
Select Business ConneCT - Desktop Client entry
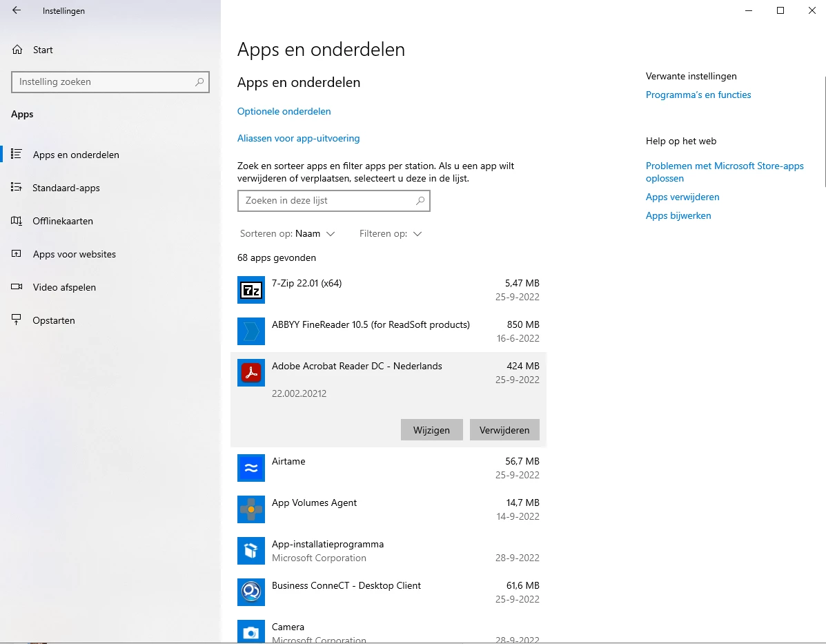(x=389, y=592)
